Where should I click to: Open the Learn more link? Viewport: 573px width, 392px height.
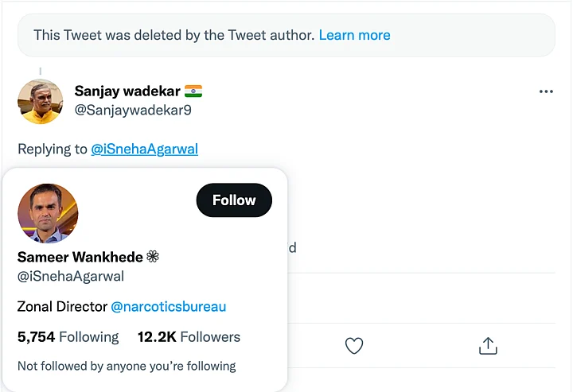[x=354, y=35]
